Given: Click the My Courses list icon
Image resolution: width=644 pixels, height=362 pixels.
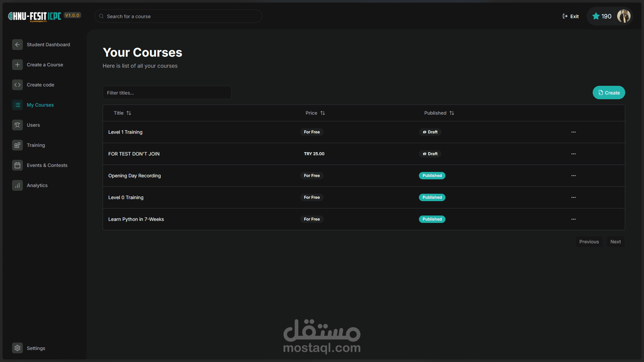Looking at the screenshot, I should click(17, 105).
